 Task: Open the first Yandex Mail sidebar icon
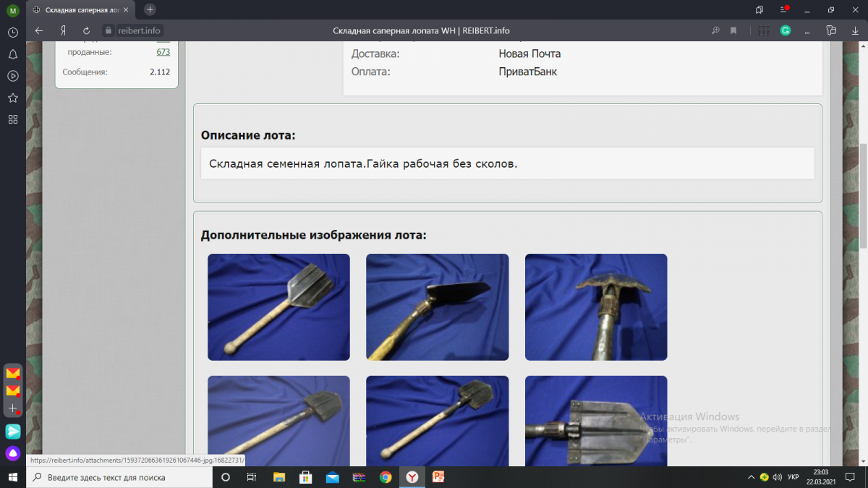[x=13, y=373]
